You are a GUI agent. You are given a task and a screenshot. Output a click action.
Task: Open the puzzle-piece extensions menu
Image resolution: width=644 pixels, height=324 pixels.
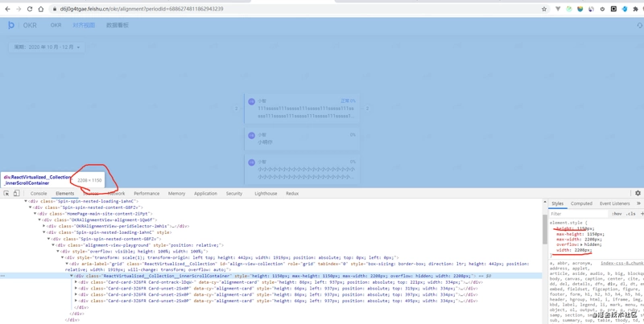click(x=636, y=9)
